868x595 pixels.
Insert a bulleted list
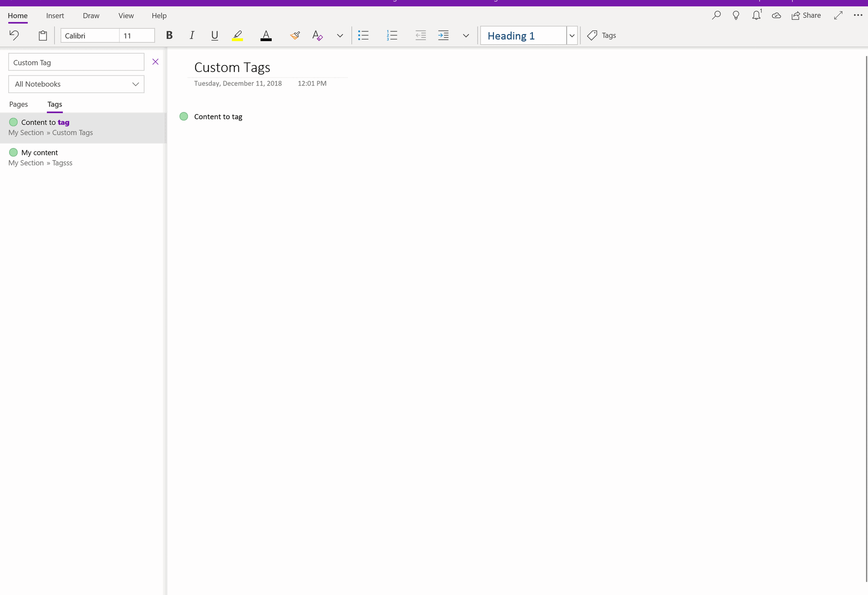[x=363, y=36]
